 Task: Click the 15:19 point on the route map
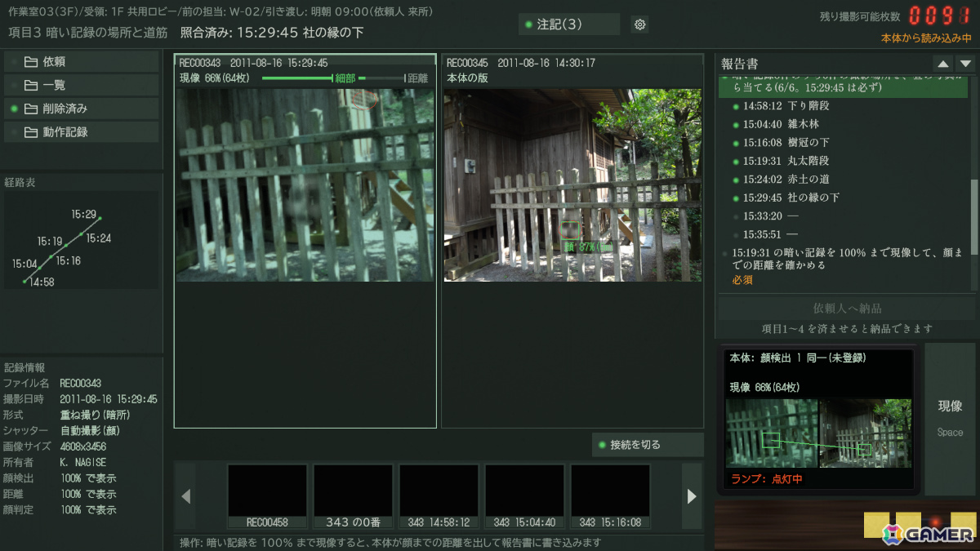pyautogui.click(x=65, y=245)
